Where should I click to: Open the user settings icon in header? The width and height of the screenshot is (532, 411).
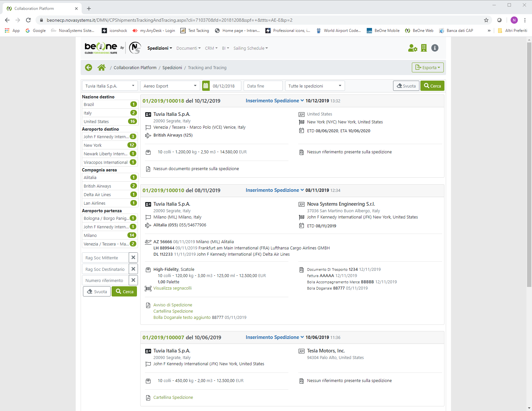point(412,48)
